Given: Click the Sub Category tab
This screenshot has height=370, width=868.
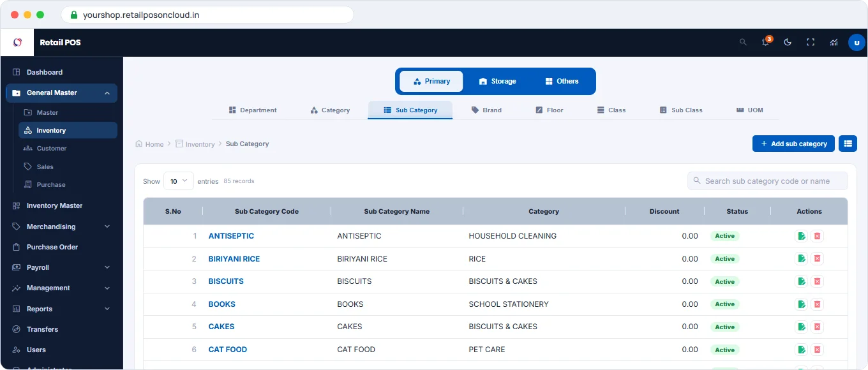Looking at the screenshot, I should pyautogui.click(x=410, y=110).
